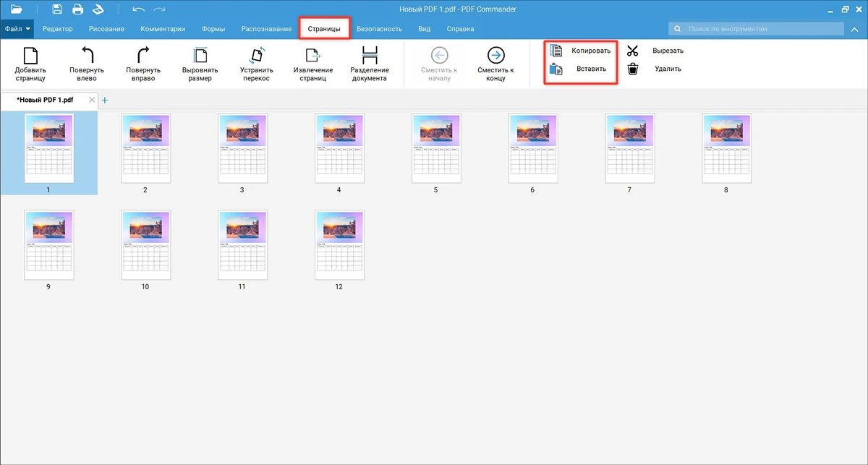Select page 5 thumbnail

coord(435,148)
